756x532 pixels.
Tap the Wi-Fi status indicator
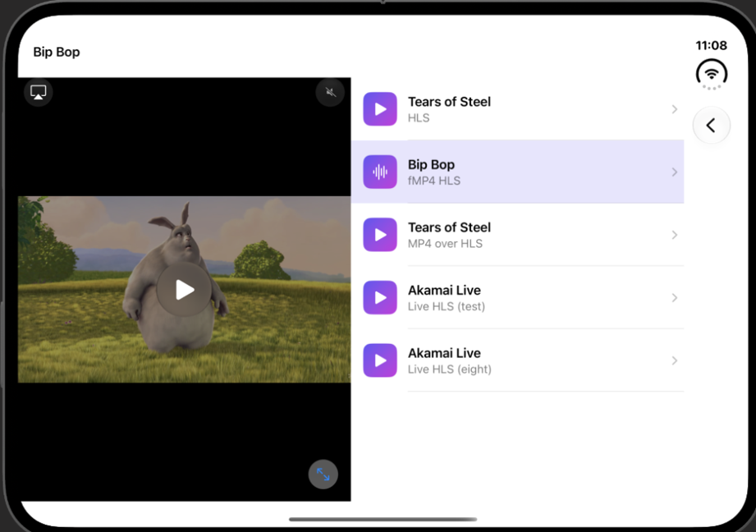pos(712,74)
